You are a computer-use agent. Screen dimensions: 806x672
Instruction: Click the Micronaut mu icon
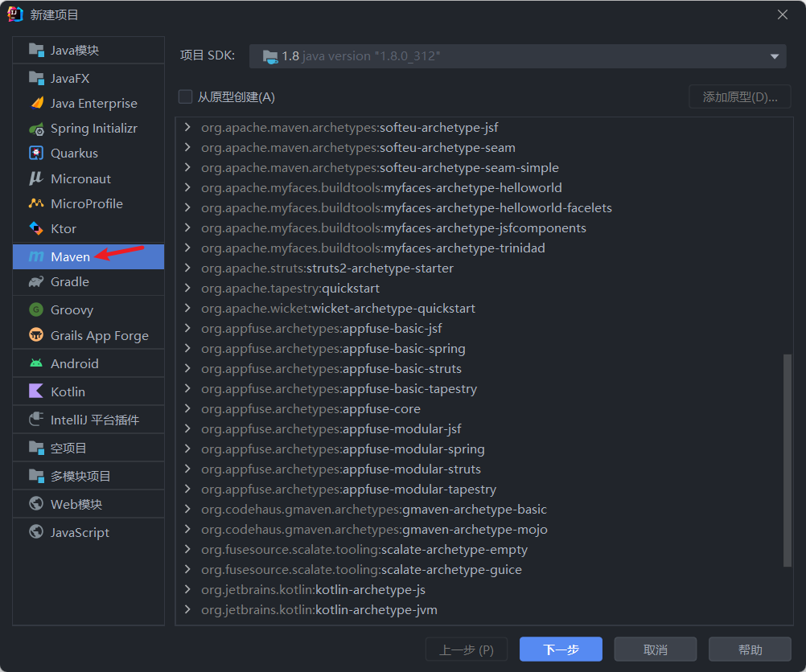36,178
